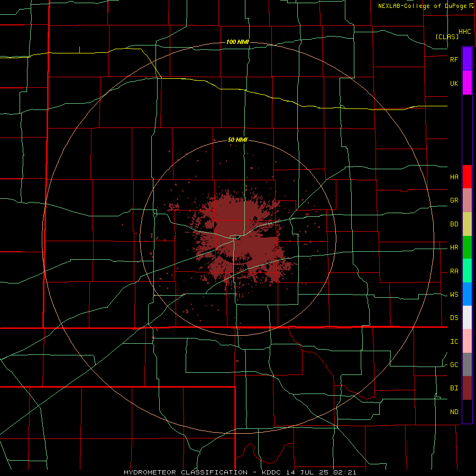Click the BD legend label
Image resolution: width=476 pixels, height=476 pixels.
tap(454, 224)
